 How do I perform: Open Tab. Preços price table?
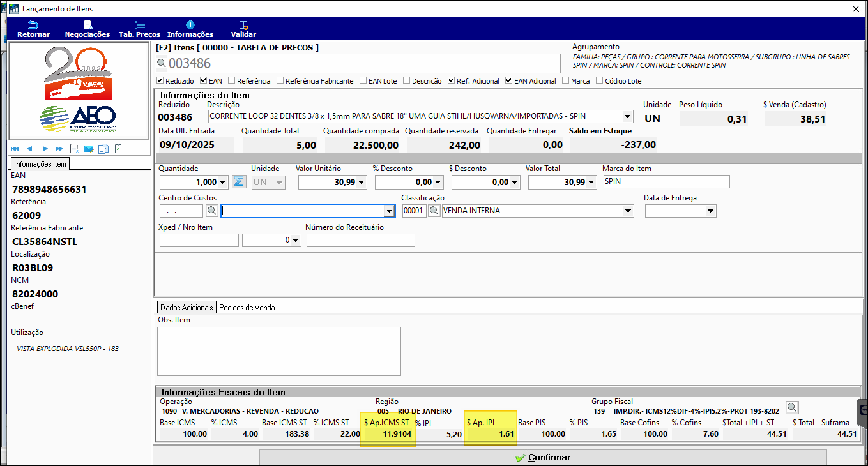pyautogui.click(x=139, y=29)
